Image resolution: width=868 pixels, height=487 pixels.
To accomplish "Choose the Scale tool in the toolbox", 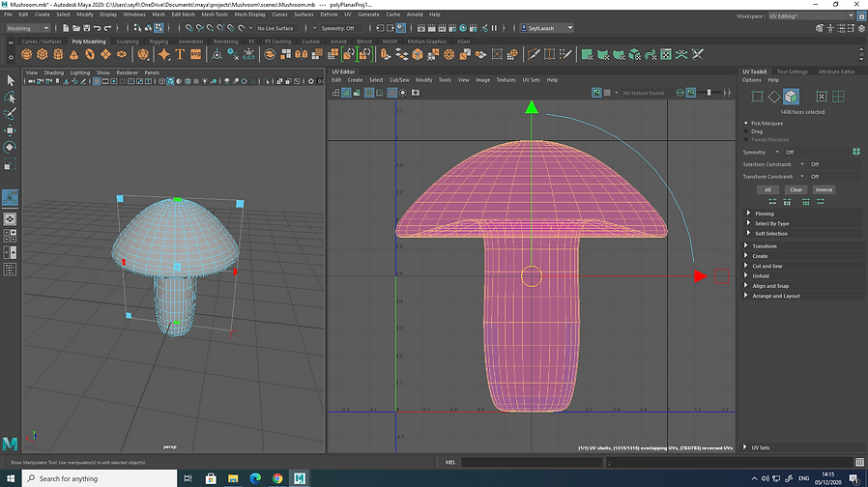I will point(10,164).
